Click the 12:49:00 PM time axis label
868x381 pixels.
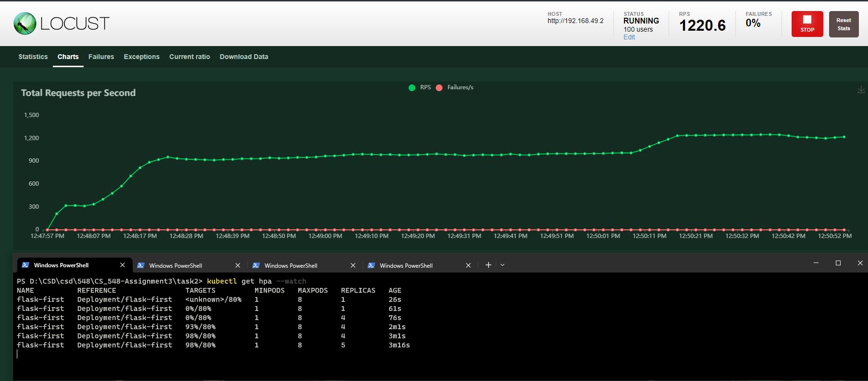(x=325, y=236)
